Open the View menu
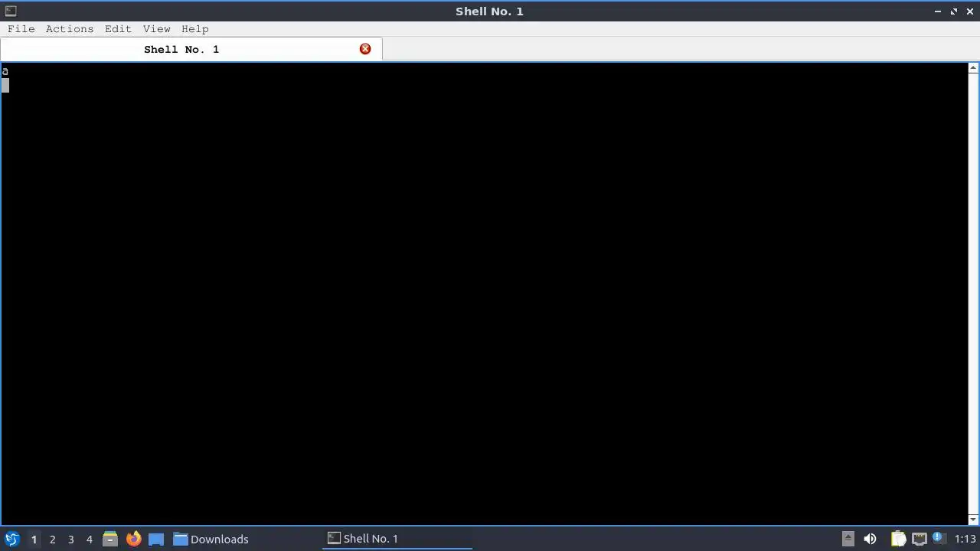This screenshot has height=551, width=980. tap(156, 29)
